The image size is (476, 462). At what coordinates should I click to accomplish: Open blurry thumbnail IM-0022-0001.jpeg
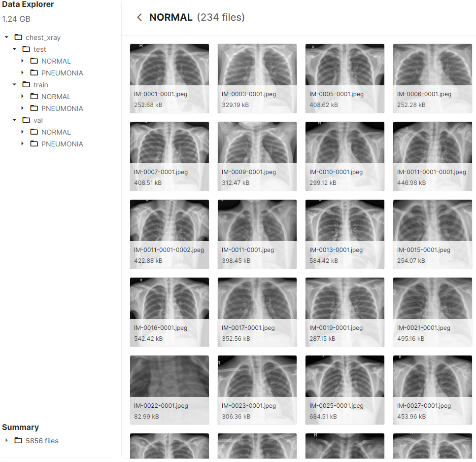[170, 390]
